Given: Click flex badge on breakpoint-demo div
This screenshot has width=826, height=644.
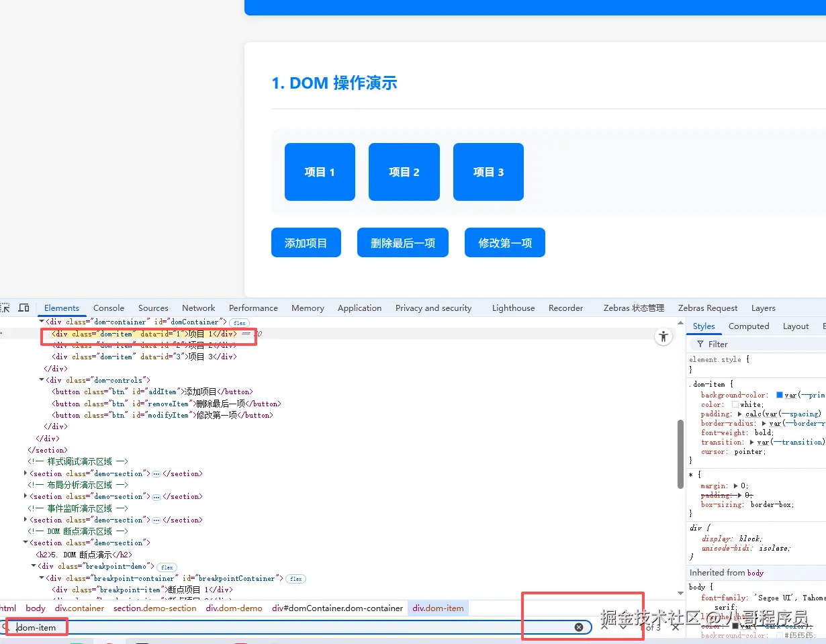Looking at the screenshot, I should point(167,567).
